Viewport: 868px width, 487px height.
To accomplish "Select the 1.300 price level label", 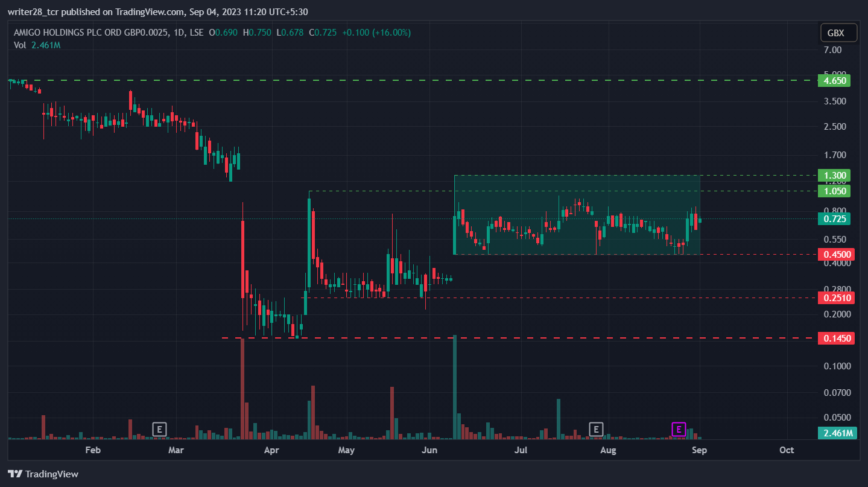I will (835, 176).
